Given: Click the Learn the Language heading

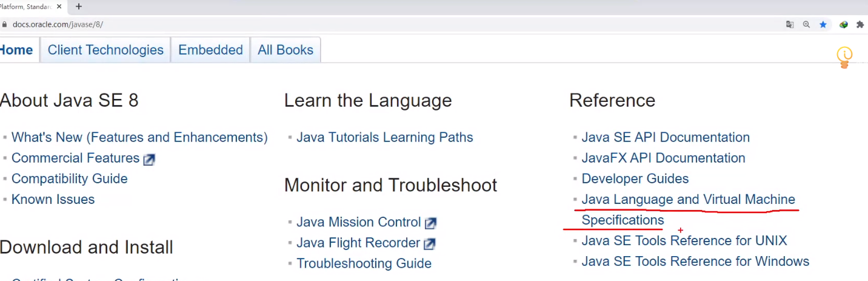Looking at the screenshot, I should coord(368,100).
